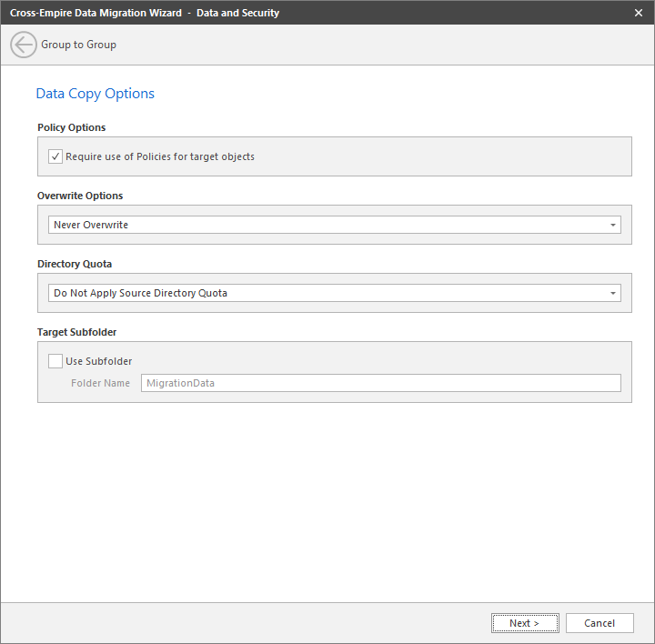Uncheck the Require use of Policies checkbox

[55, 156]
